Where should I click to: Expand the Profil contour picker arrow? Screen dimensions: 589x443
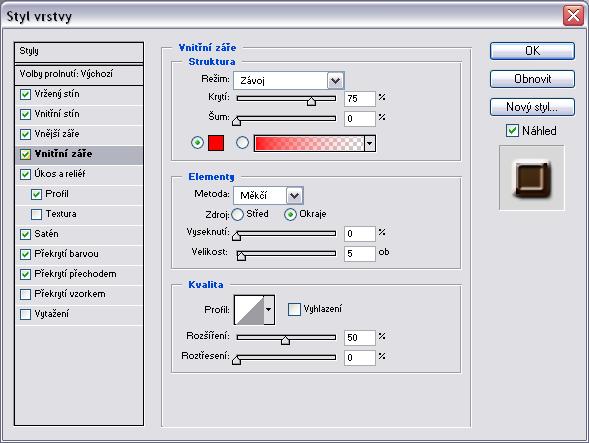pyautogui.click(x=269, y=310)
